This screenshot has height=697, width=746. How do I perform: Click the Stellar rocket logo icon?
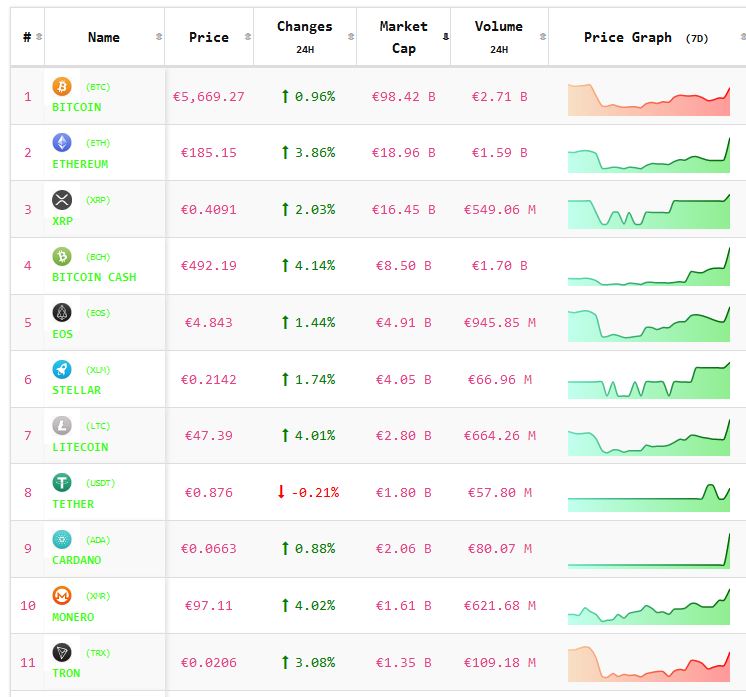(x=62, y=369)
